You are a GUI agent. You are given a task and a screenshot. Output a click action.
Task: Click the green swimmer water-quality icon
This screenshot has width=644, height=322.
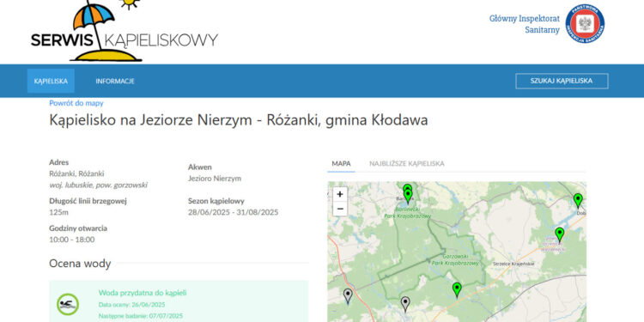pos(68,304)
